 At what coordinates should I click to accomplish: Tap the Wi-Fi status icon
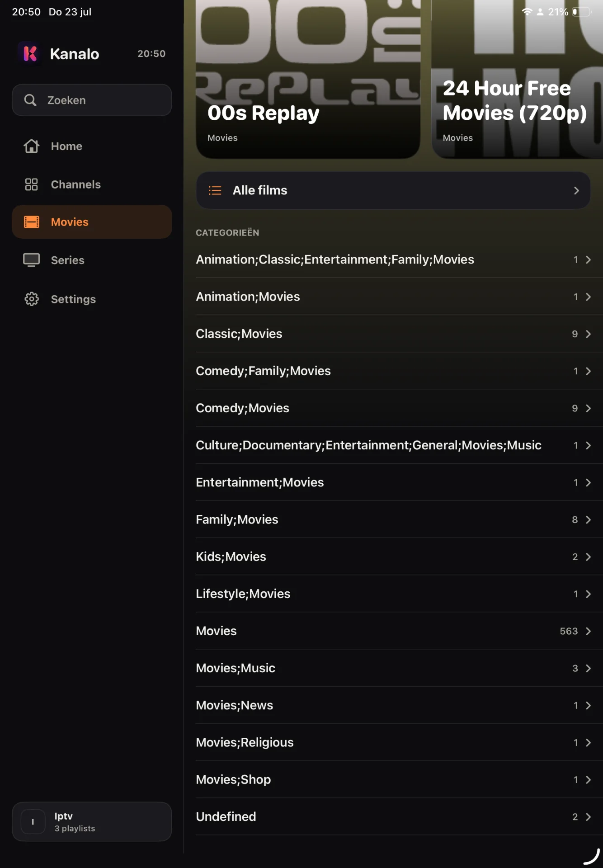tap(527, 12)
